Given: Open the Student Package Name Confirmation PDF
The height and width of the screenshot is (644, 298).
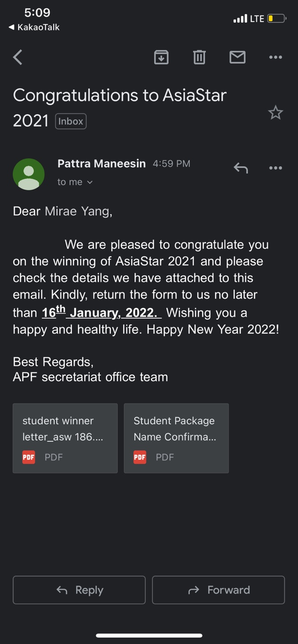Looking at the screenshot, I should click(x=176, y=438).
